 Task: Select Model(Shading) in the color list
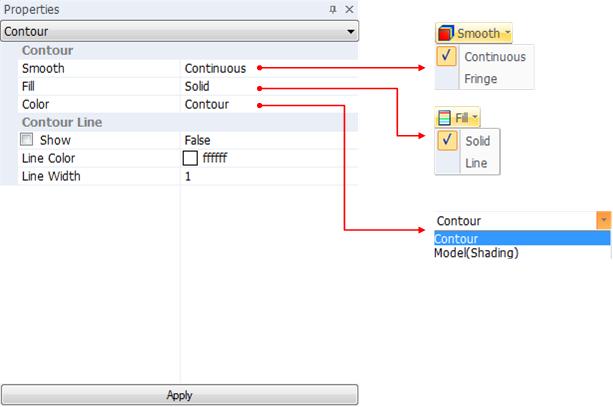tap(476, 253)
